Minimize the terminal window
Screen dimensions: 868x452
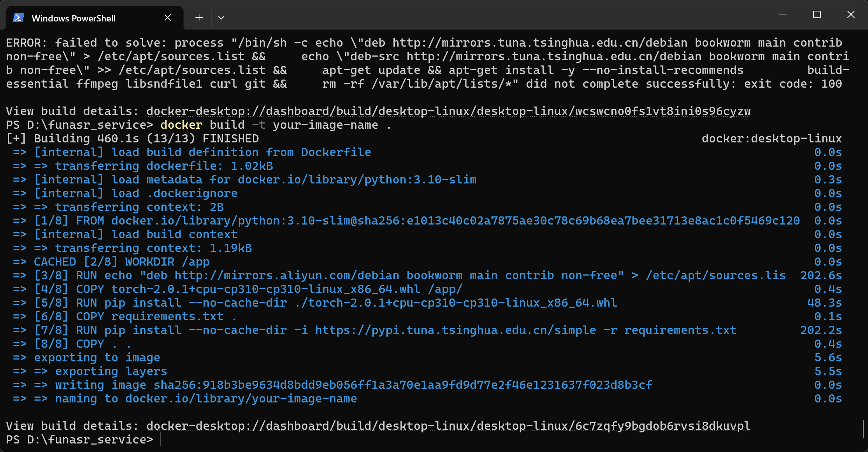(782, 15)
